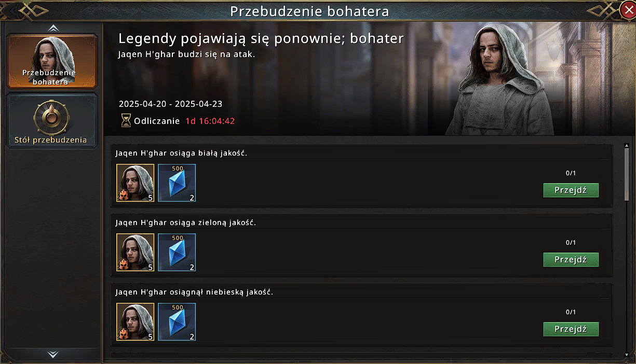Click the red countdown timer text
Image resolution: width=636 pixels, height=364 pixels.
(x=210, y=121)
